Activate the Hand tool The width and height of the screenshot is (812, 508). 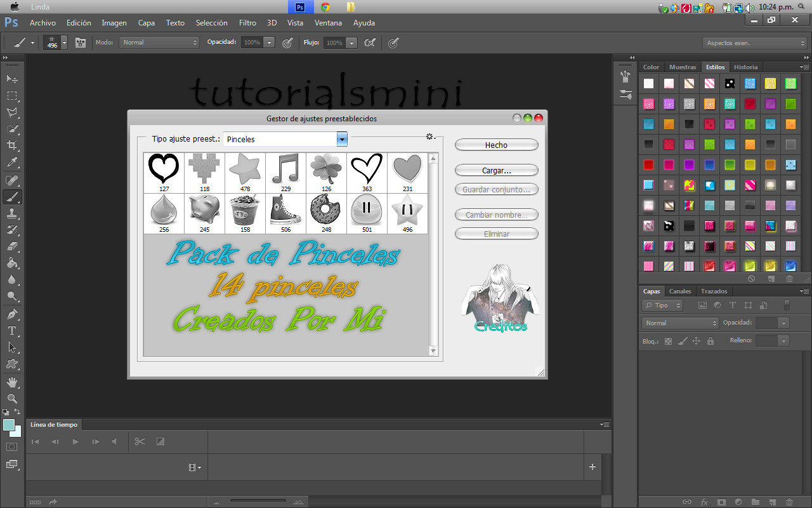click(x=12, y=382)
